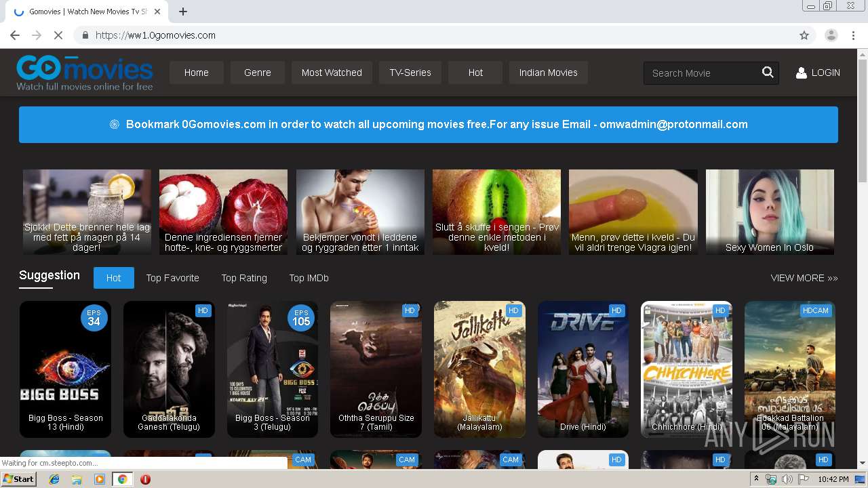Viewport: 868px width, 488px height.
Task: Click the LOGIN user icon
Action: (x=801, y=73)
